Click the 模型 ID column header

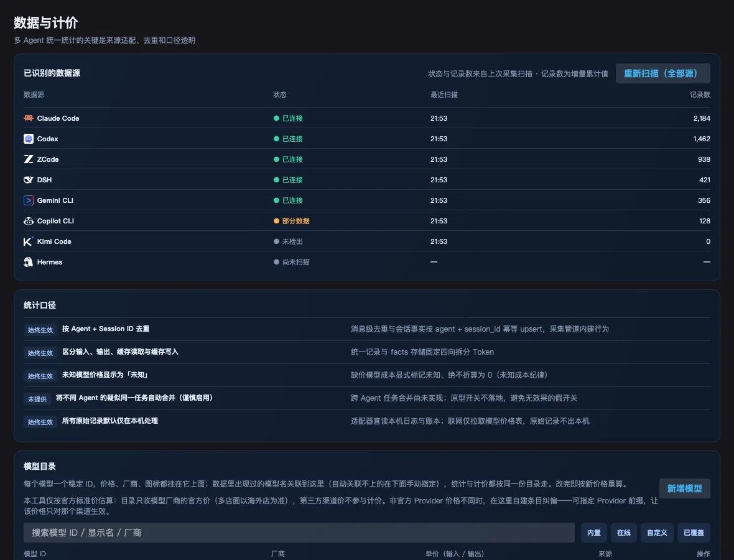click(35, 554)
